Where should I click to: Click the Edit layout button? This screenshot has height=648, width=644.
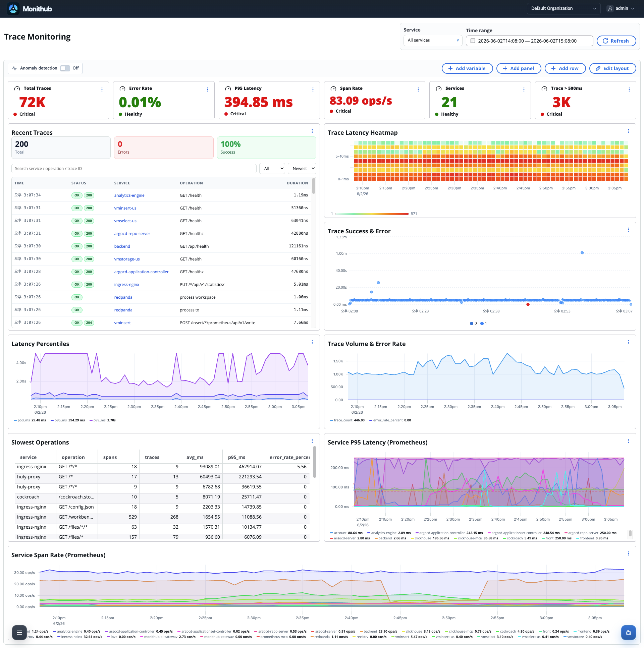612,68
